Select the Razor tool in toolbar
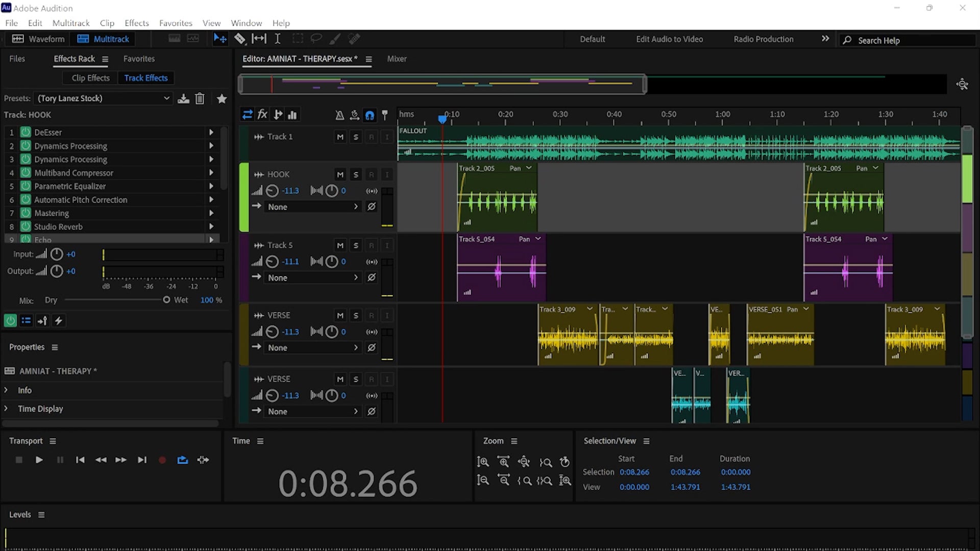The height and width of the screenshot is (551, 980). pos(240,39)
